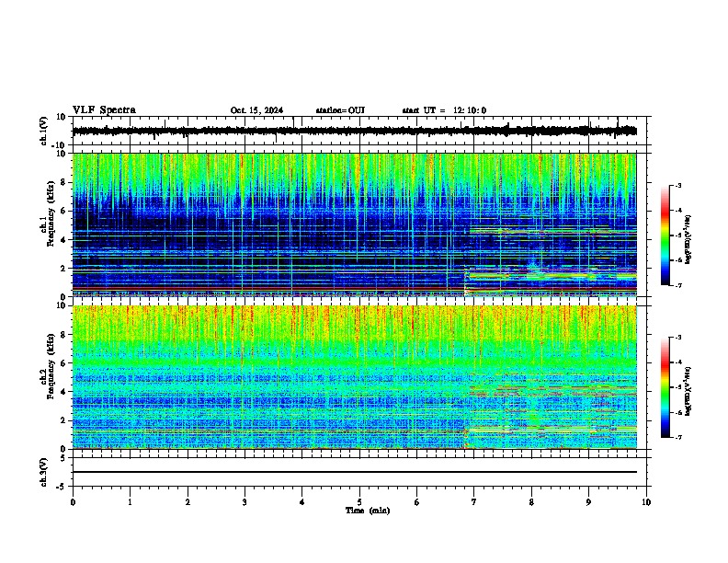Click the "ch.3(V)" axis label
This screenshot has width=728, height=563.
44,472
